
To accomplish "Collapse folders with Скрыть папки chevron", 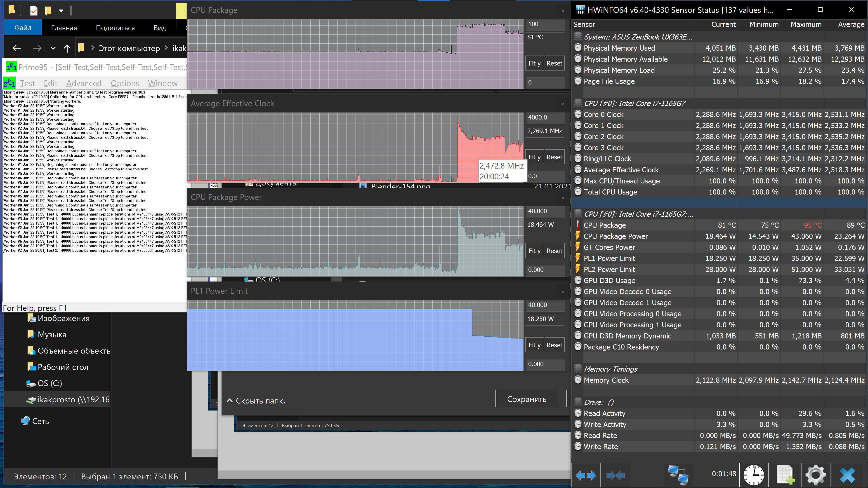I will coord(229,400).
